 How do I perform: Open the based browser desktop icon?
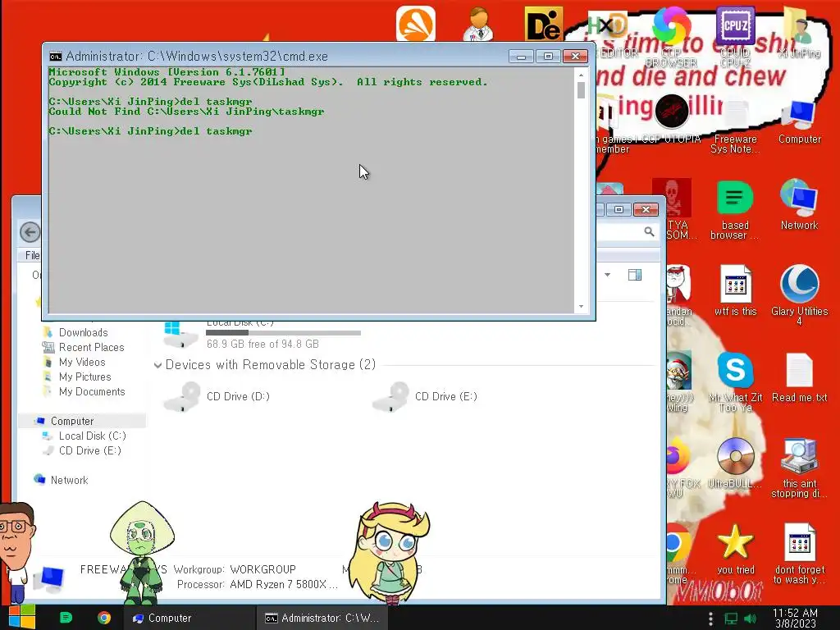coord(735,210)
